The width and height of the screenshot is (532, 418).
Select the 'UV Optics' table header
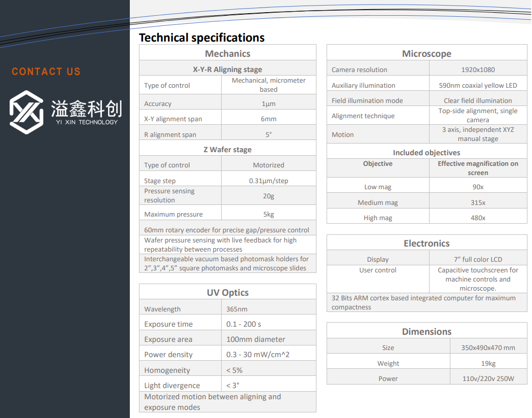pyautogui.click(x=228, y=293)
